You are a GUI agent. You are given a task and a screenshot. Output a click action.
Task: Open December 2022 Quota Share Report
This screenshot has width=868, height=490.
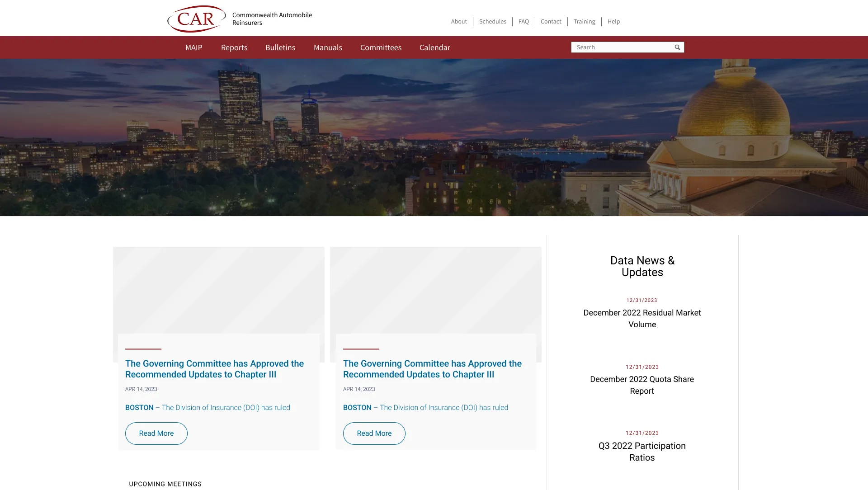pyautogui.click(x=642, y=385)
